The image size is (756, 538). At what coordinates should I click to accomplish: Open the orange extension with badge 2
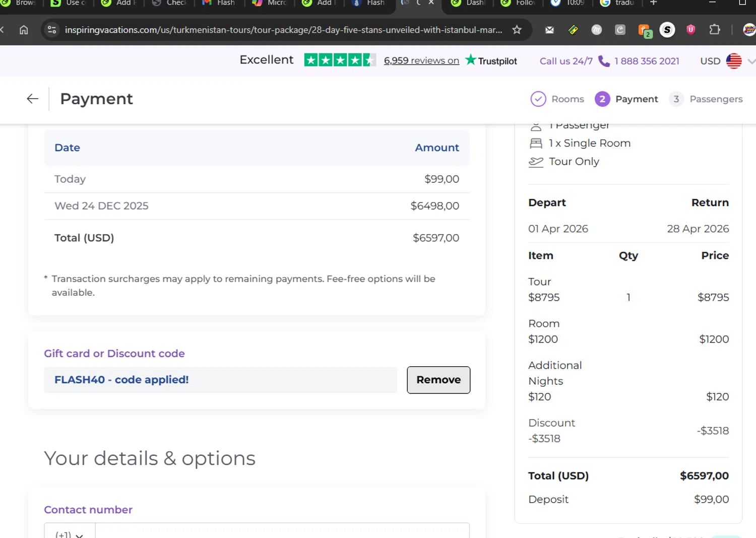click(645, 31)
